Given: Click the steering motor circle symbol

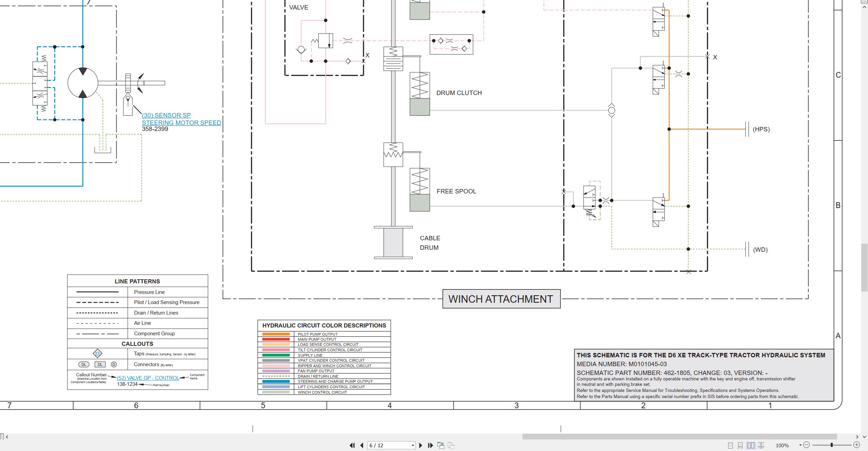Looking at the screenshot, I should (x=83, y=83).
